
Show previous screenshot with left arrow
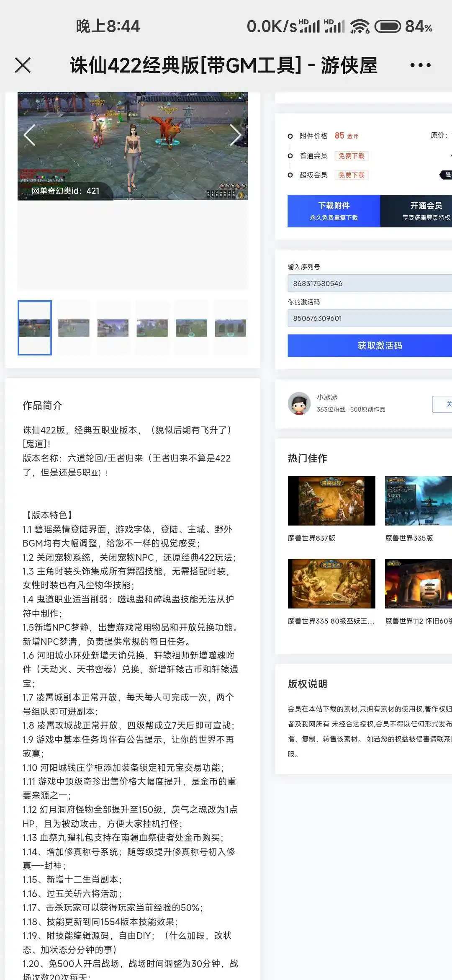coord(30,135)
